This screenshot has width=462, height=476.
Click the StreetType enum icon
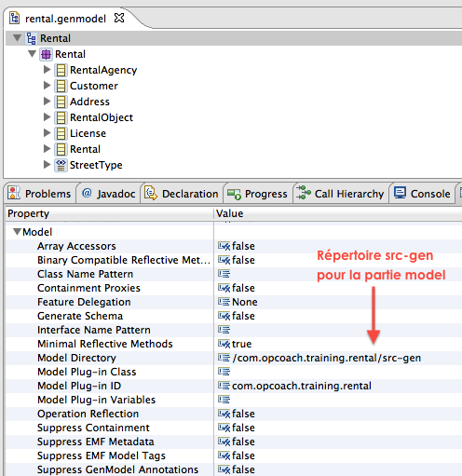[x=61, y=165]
